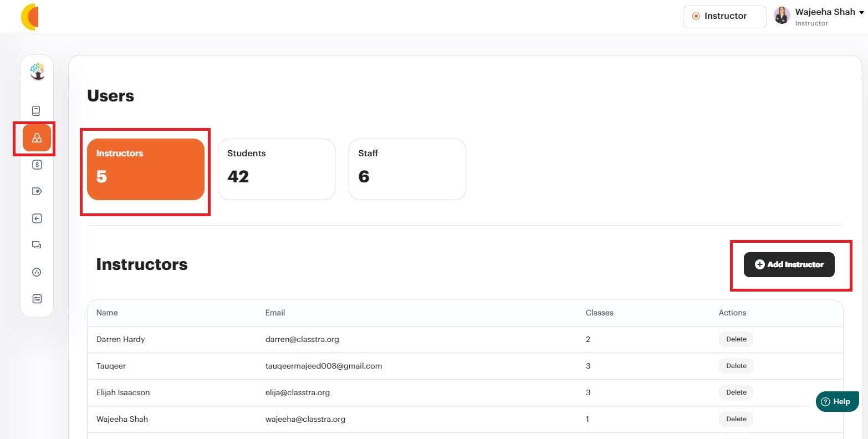Click the colorful tree organization logo
This screenshot has height=439, width=868.
37,72
